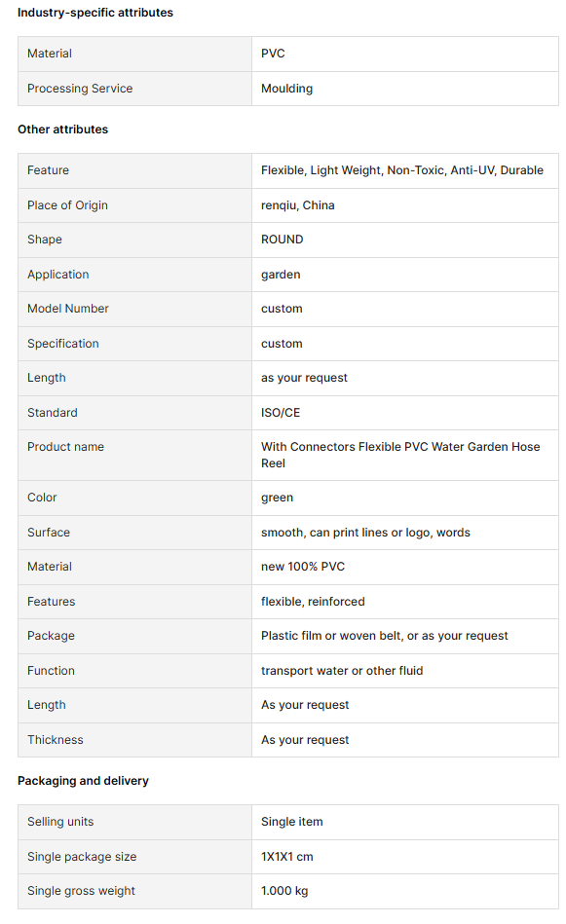Click the renqiu, China origin value
The height and width of the screenshot is (924, 566).
point(298,205)
